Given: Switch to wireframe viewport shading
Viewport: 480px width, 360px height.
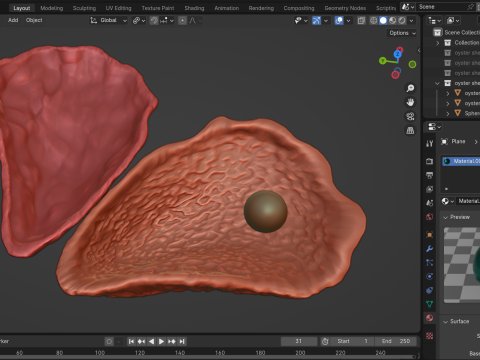Looking at the screenshot, I should click(374, 20).
